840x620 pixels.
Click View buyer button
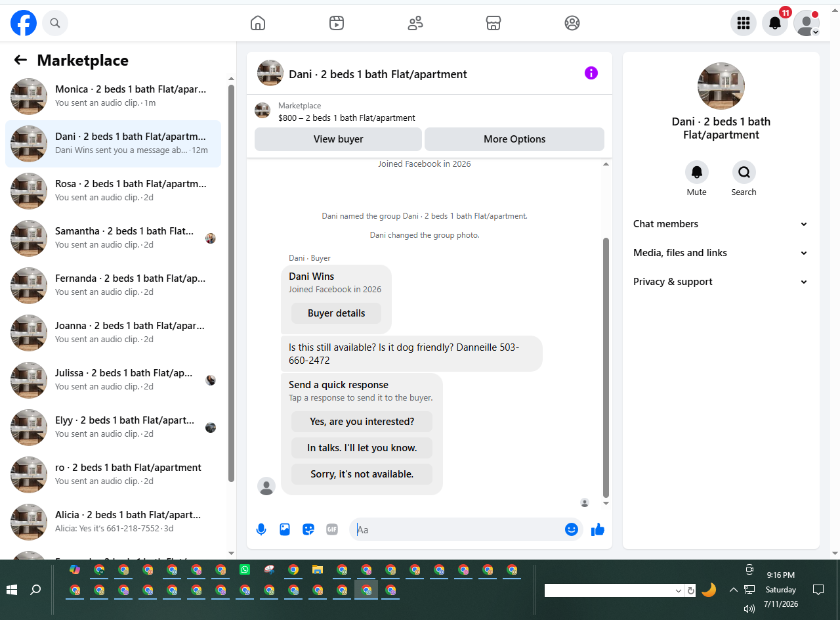338,139
